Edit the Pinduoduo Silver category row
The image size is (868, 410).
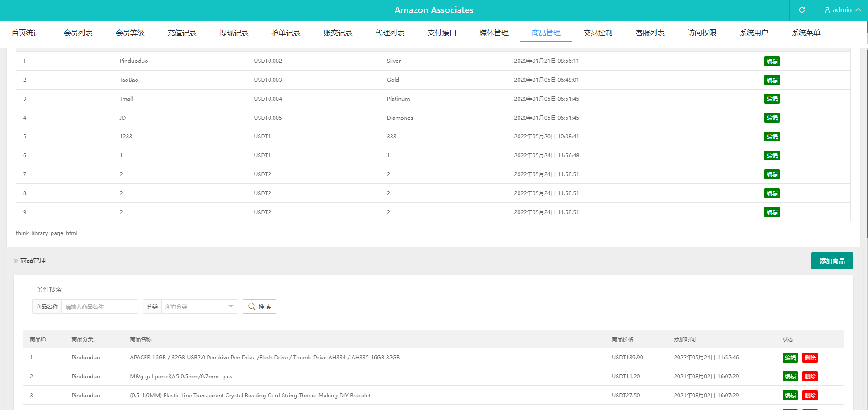click(x=772, y=61)
